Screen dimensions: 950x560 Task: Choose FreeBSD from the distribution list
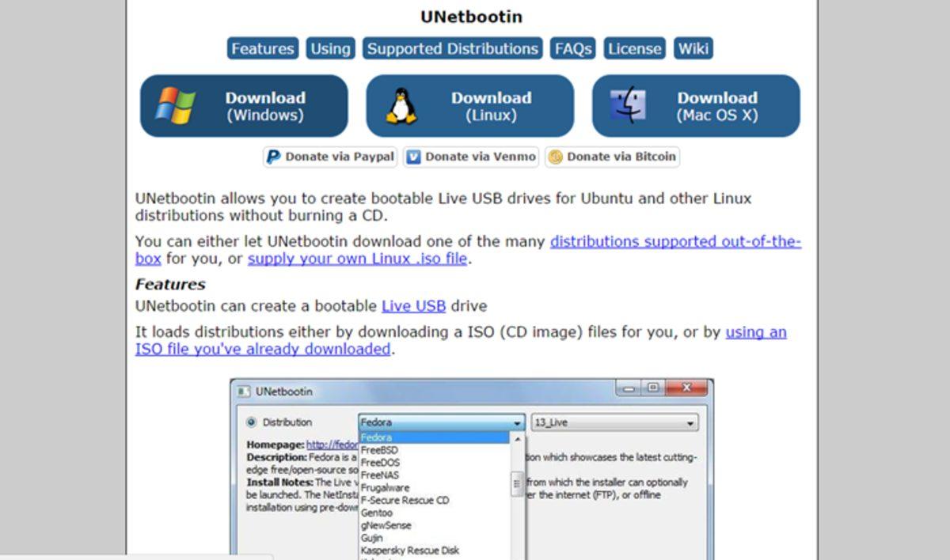click(379, 450)
